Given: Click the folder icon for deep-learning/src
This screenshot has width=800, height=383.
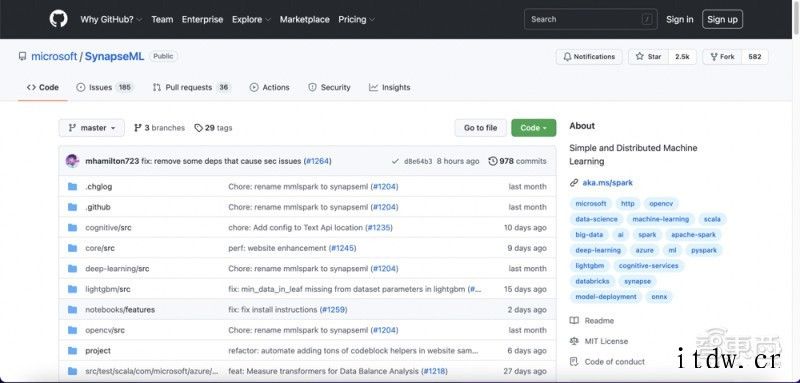Looking at the screenshot, I should [72, 268].
